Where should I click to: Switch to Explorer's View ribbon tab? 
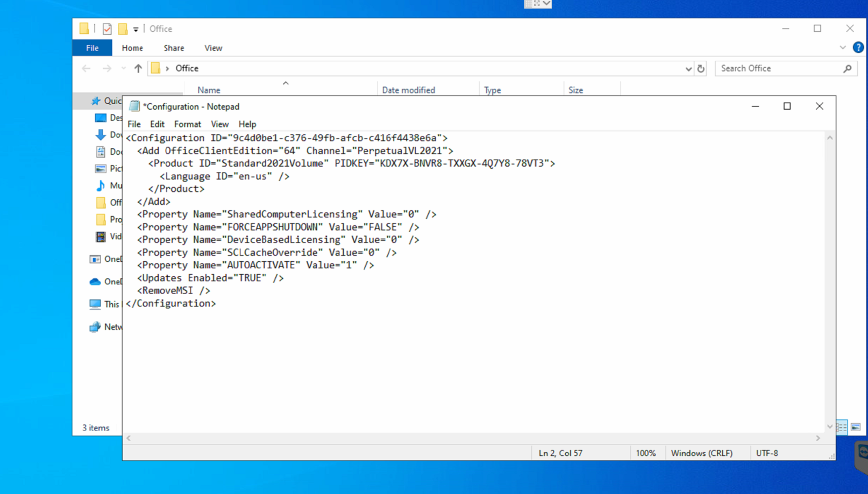tap(214, 48)
